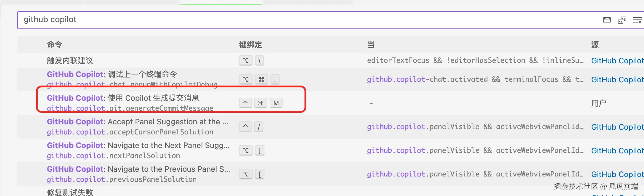Screen dimensions: 644x196
Task: Click the dash when-cell of commit message row
Action: [371, 104]
